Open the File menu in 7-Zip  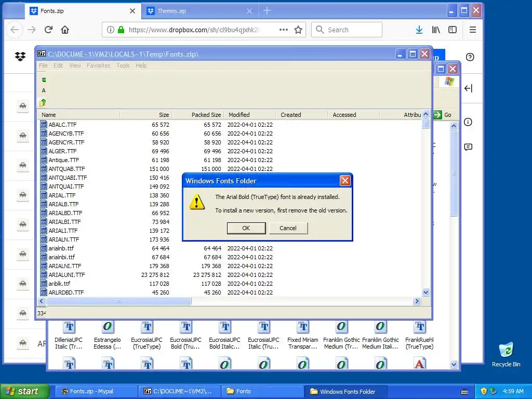43,65
